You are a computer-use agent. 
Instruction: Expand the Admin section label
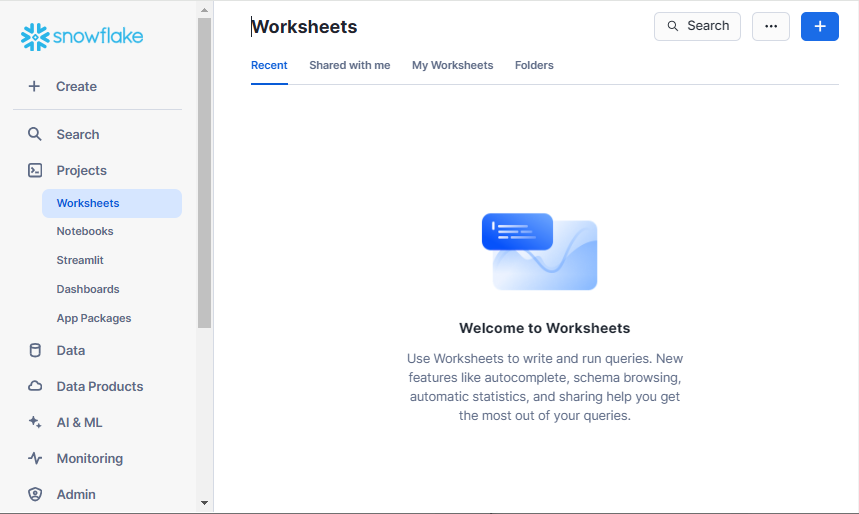click(76, 494)
